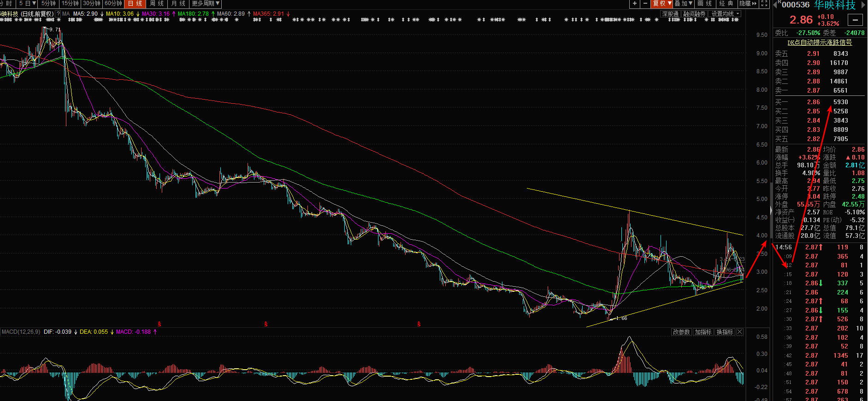Click the 买一 bid price 2.86
Viewport: 868px width, 401px height.
tap(813, 102)
